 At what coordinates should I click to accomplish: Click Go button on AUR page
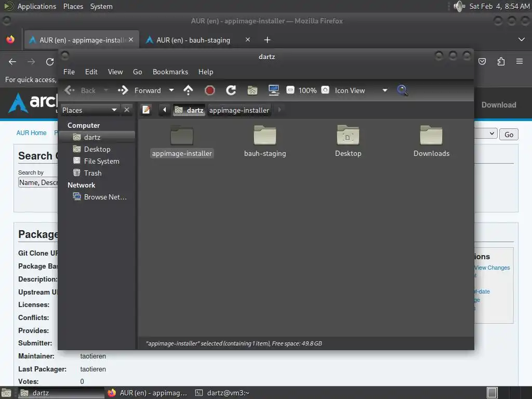pyautogui.click(x=509, y=135)
